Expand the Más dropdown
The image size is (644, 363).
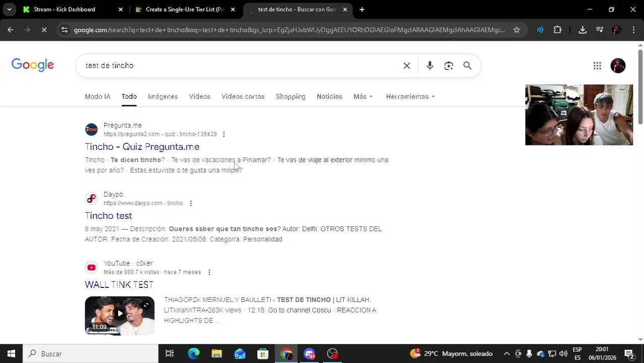click(363, 96)
